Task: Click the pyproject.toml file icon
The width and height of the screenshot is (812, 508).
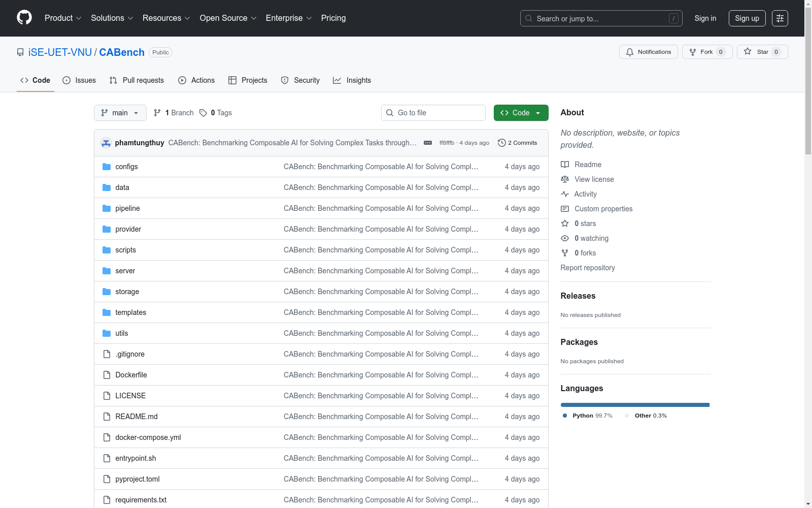Action: [x=107, y=479]
